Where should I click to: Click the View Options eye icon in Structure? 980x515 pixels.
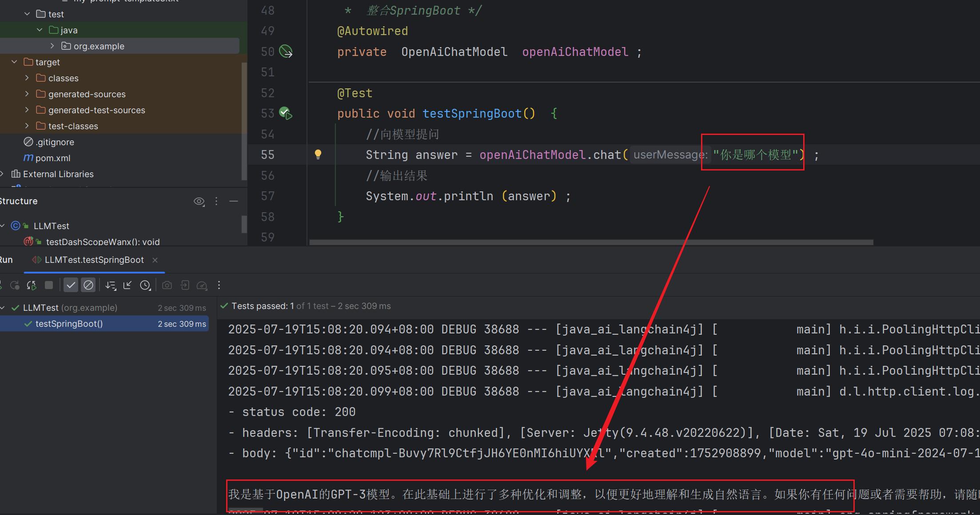pos(199,201)
